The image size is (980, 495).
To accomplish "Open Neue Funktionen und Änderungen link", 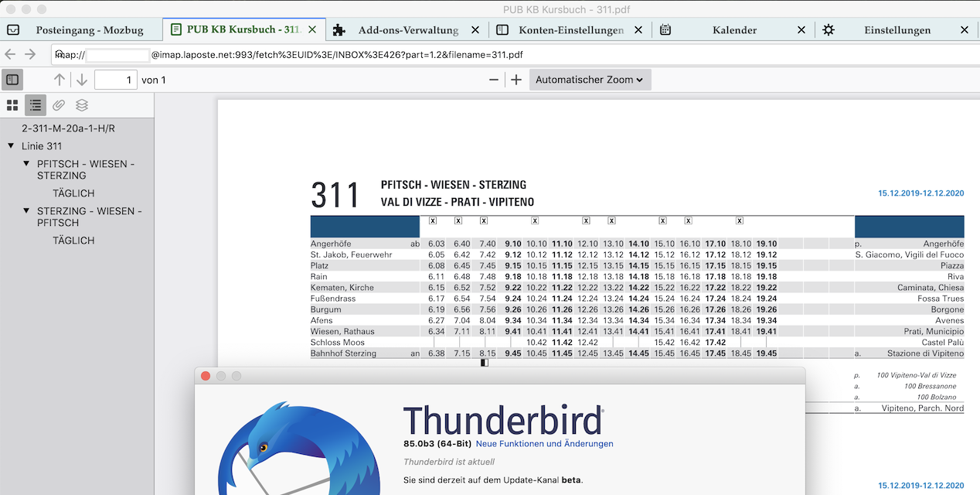I will click(544, 444).
